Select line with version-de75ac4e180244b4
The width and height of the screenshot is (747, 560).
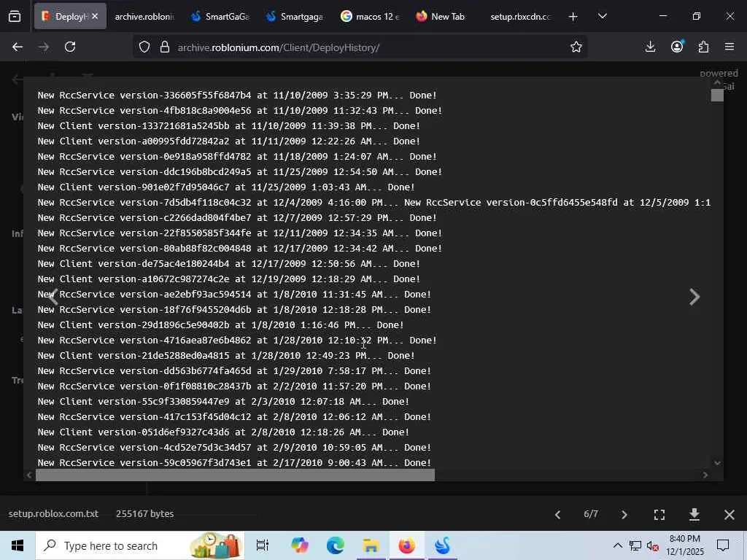pyautogui.click(x=228, y=264)
